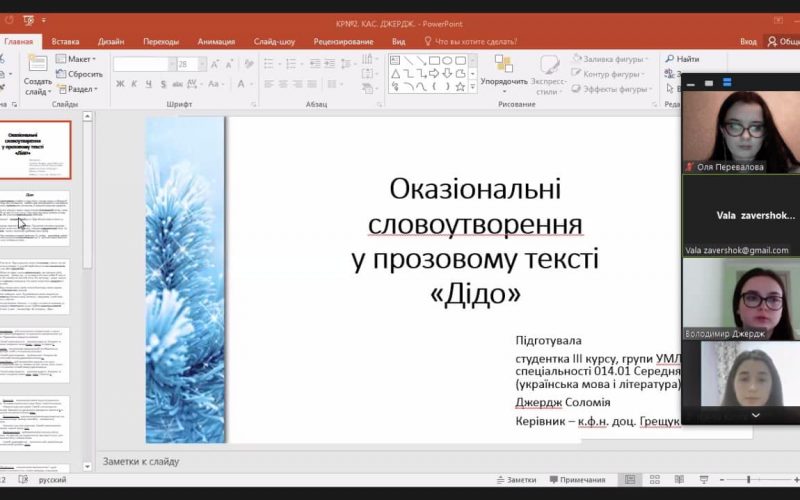Click the Примечания (Comments) button
Viewport: 800px width, 500px height.
point(576,480)
